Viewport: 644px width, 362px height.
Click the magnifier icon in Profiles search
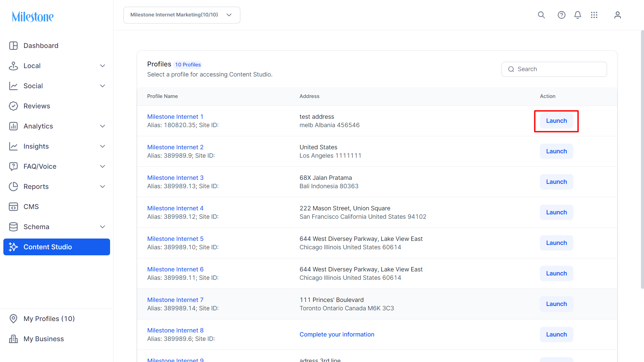tap(511, 69)
